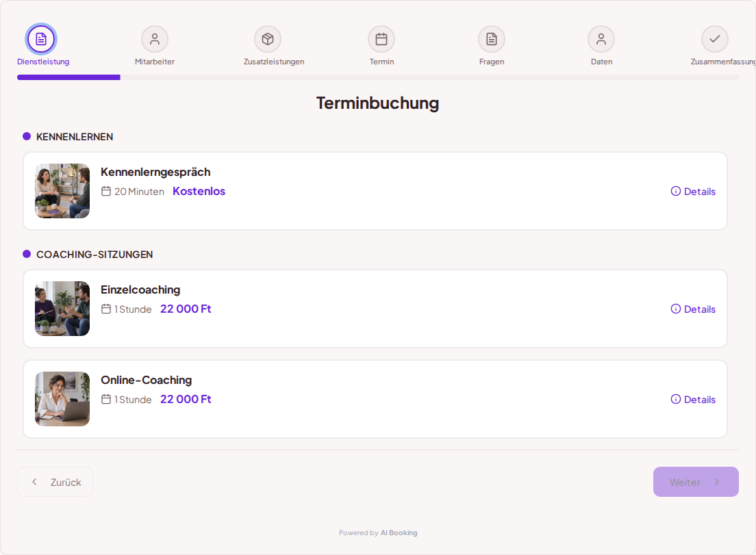
Task: Select the Kennenlerngespräch thumbnail image
Action: [x=62, y=191]
